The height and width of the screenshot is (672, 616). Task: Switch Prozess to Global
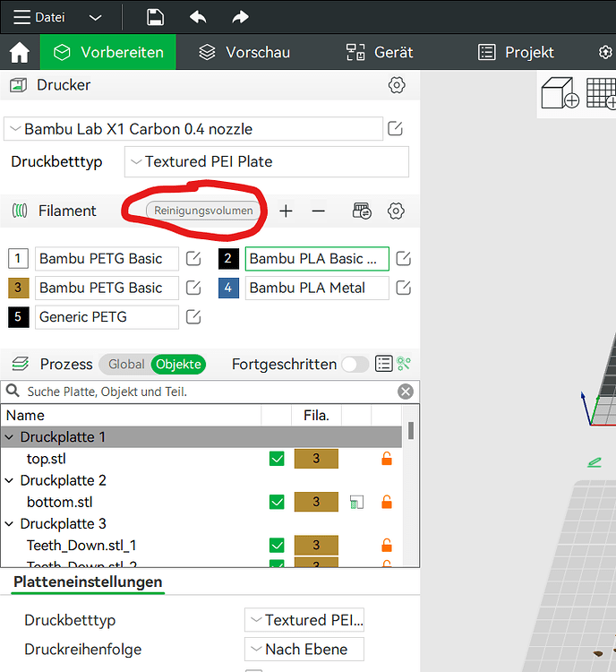pos(126,364)
